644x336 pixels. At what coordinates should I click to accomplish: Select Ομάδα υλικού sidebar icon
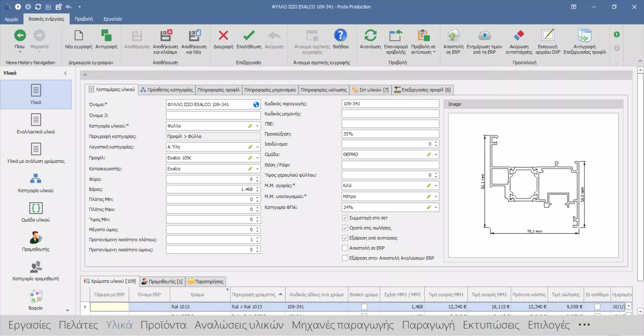[36, 212]
